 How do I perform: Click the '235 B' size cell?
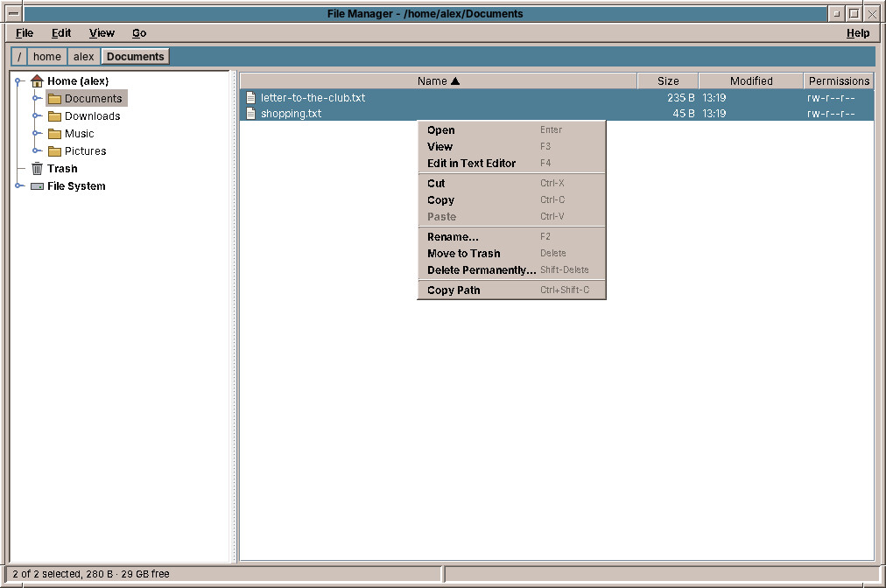tap(680, 98)
